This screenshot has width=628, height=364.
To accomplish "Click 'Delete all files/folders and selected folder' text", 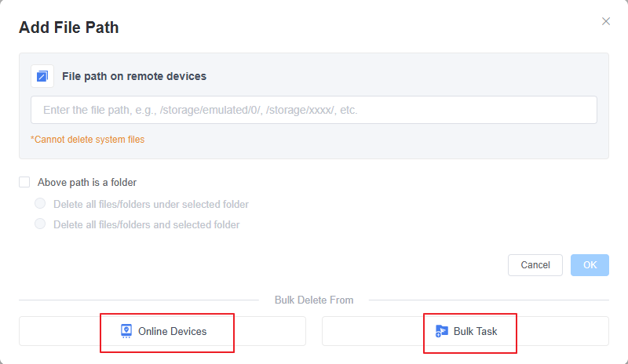I will tap(146, 224).
